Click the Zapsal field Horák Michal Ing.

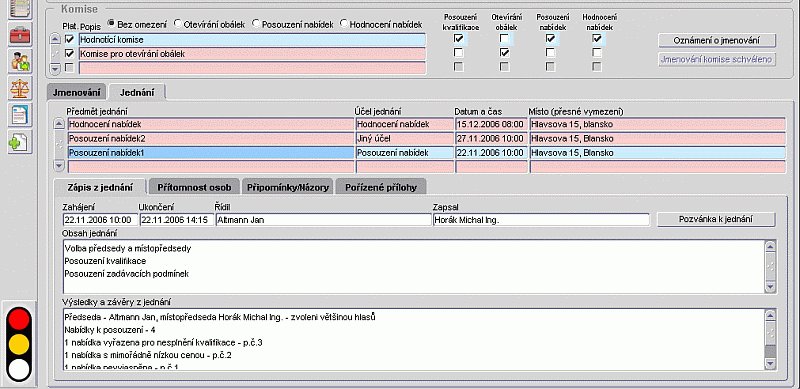pos(541,220)
